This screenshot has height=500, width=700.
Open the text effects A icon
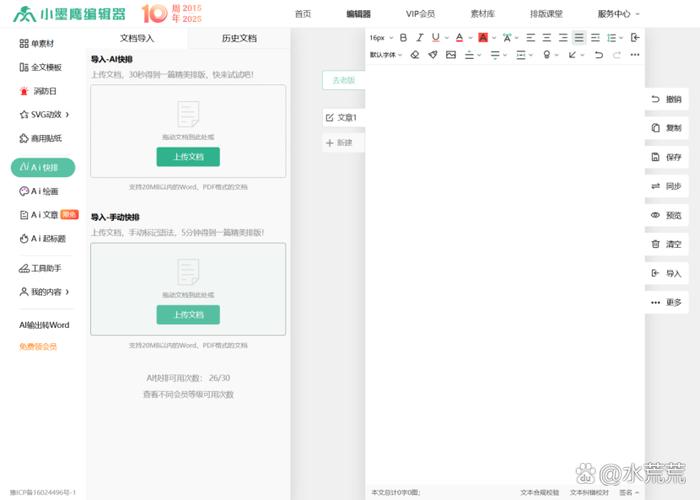coord(507,38)
